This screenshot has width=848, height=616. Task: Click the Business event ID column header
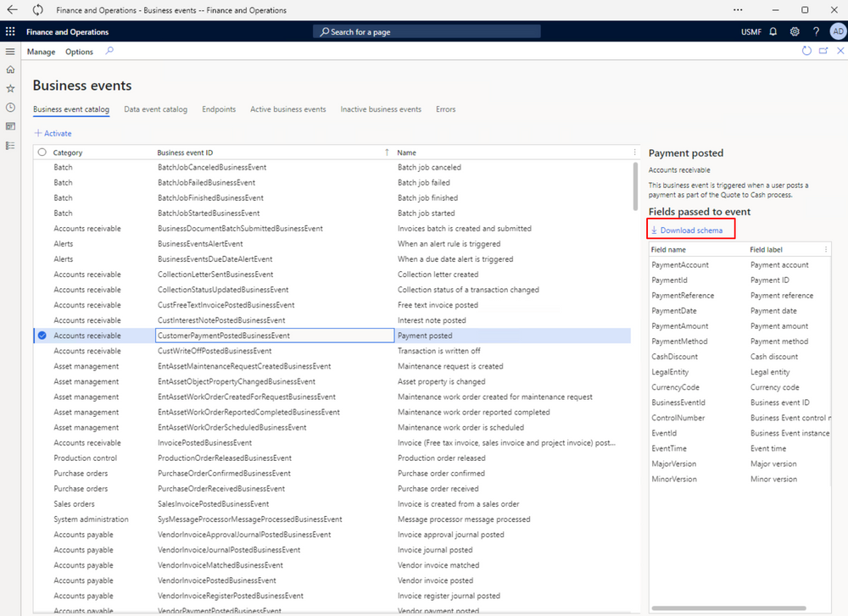tap(185, 153)
